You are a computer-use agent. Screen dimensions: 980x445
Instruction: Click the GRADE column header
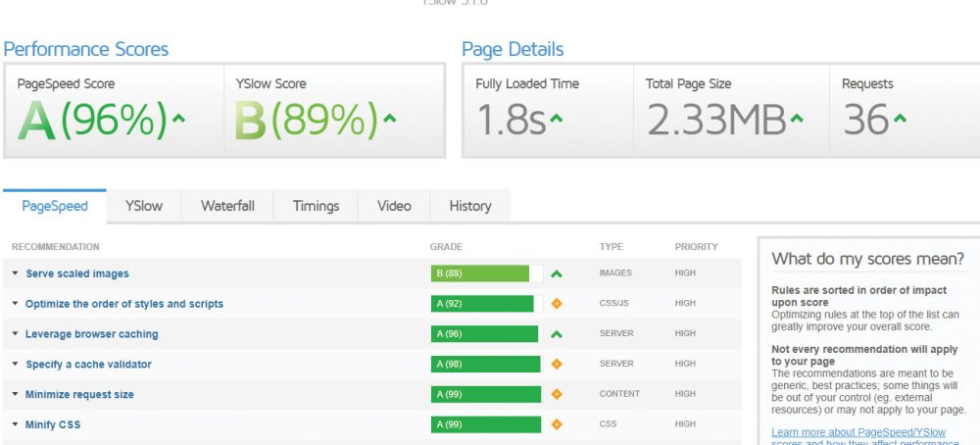pos(446,247)
